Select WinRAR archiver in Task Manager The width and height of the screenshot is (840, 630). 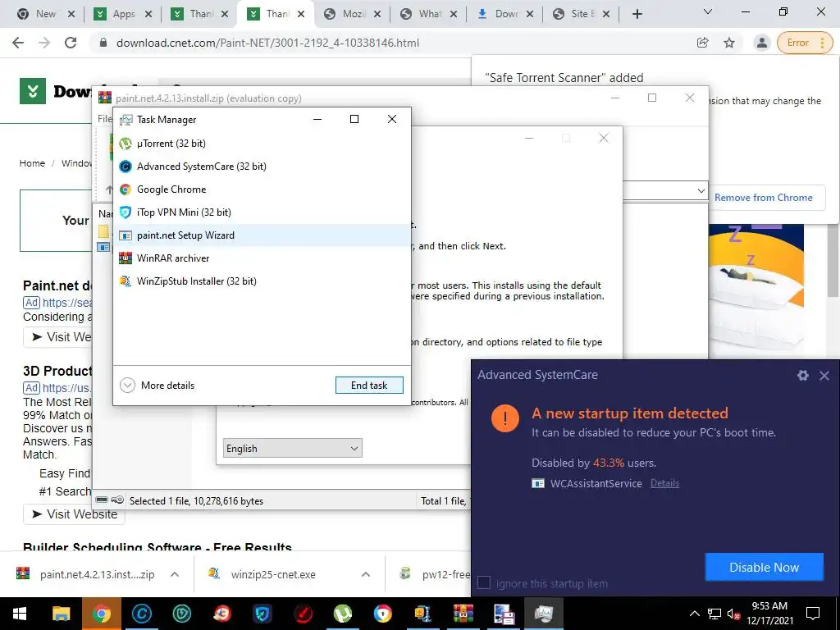tap(262, 258)
